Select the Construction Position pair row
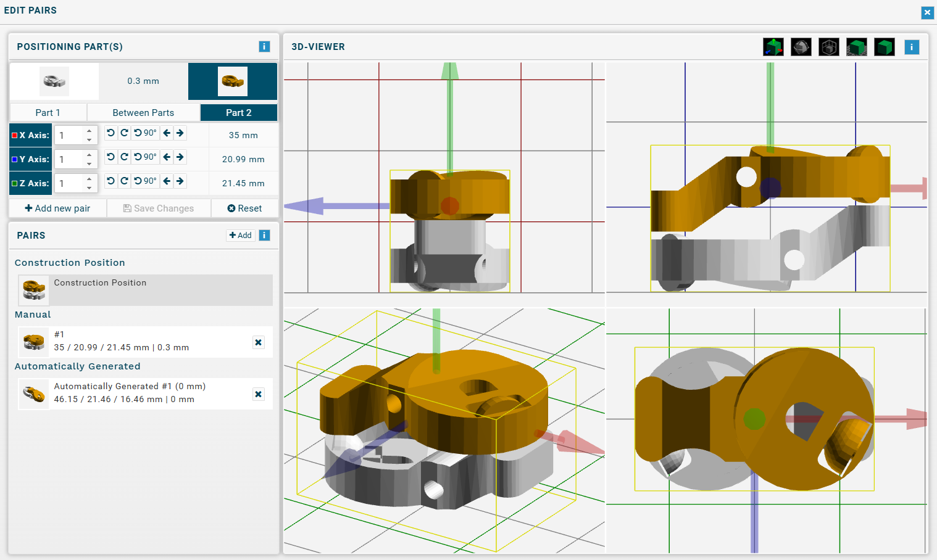 (146, 290)
